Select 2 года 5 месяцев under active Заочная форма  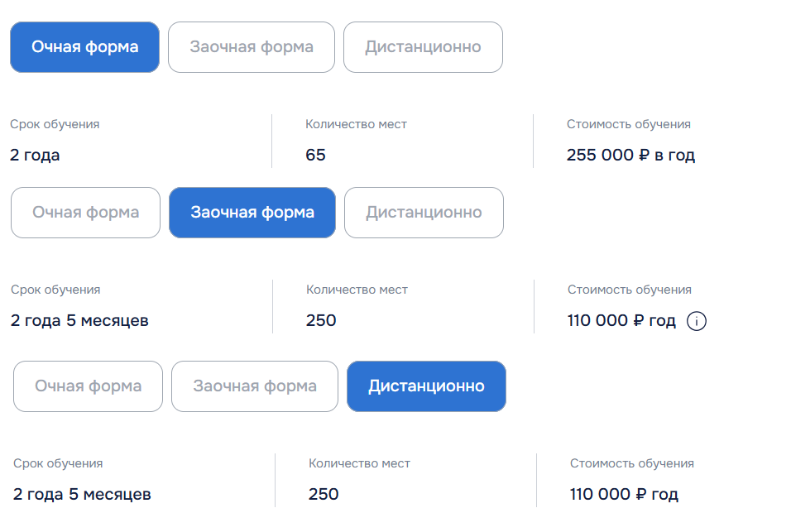79,321
